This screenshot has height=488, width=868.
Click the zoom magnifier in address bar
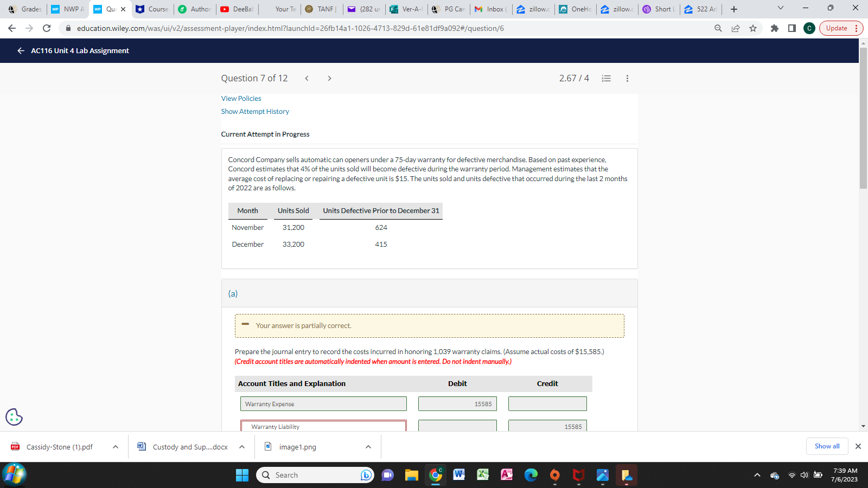click(x=718, y=28)
